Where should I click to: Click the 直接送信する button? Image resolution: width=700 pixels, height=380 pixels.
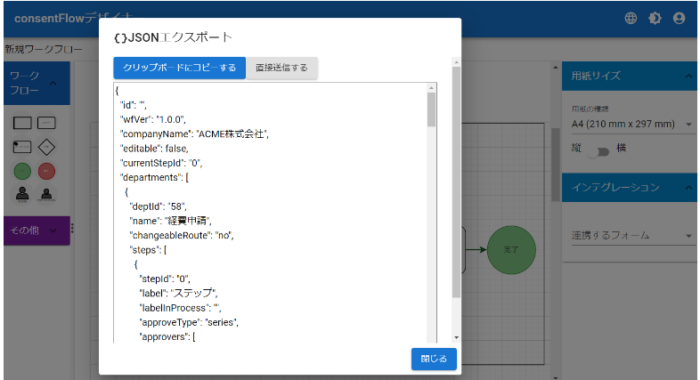[x=282, y=68]
